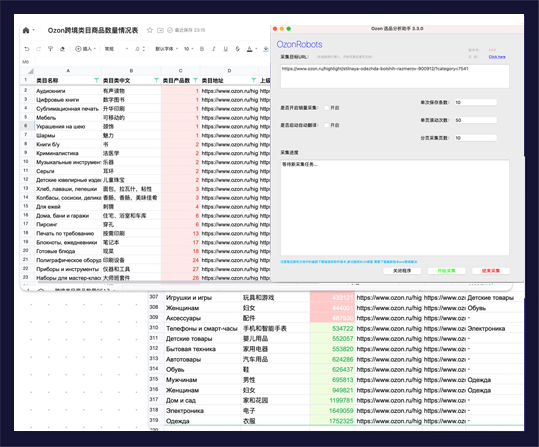539x447 pixels.
Task: Click the 关闭程序 button
Action: [402, 271]
